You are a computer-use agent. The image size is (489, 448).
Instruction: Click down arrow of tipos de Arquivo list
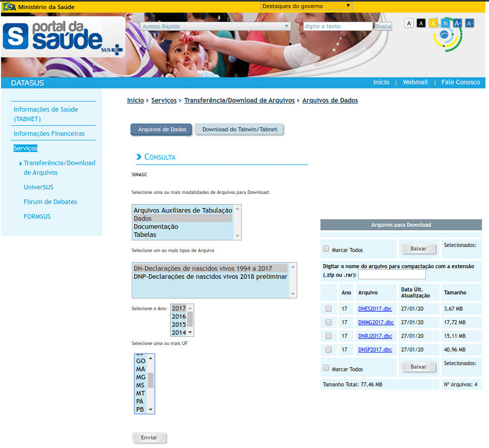[x=293, y=294]
